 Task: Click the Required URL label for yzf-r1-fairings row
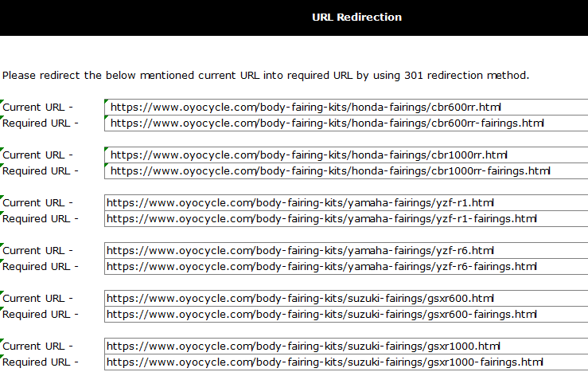coord(40,218)
